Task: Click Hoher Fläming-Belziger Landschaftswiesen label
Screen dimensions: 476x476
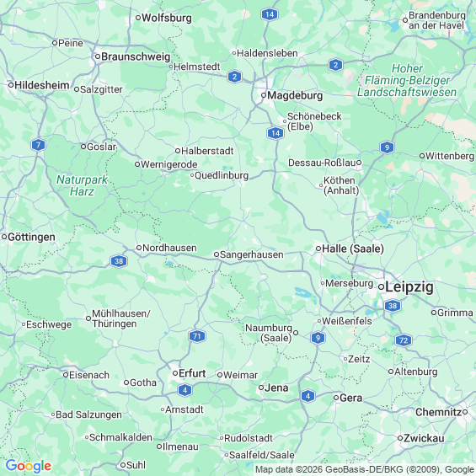Action: [x=407, y=80]
